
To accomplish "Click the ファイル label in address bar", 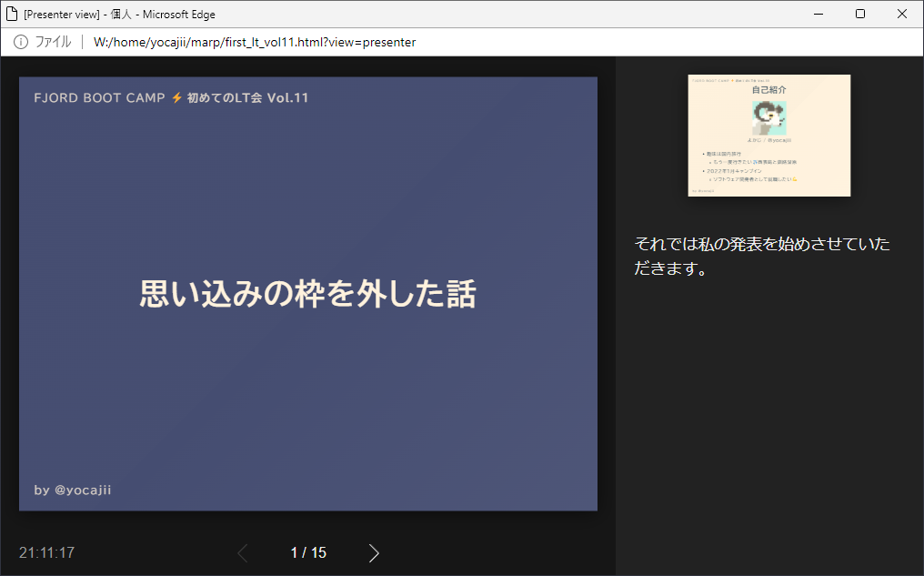I will (x=53, y=42).
